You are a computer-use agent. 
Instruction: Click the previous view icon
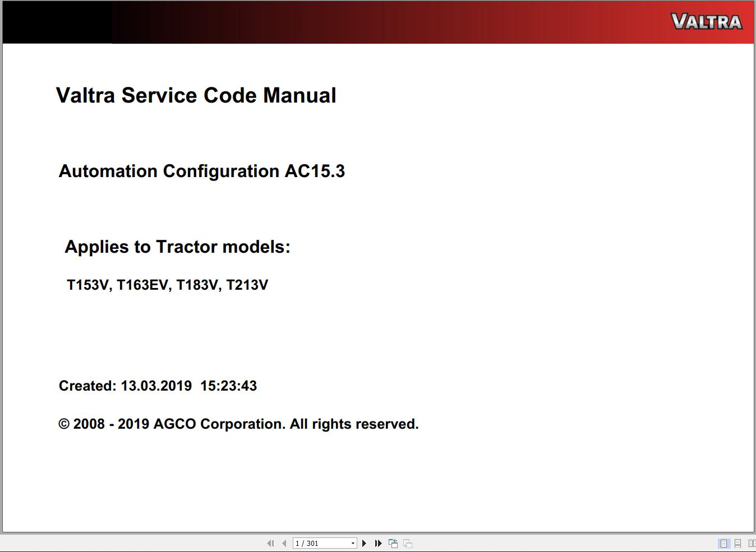click(393, 543)
